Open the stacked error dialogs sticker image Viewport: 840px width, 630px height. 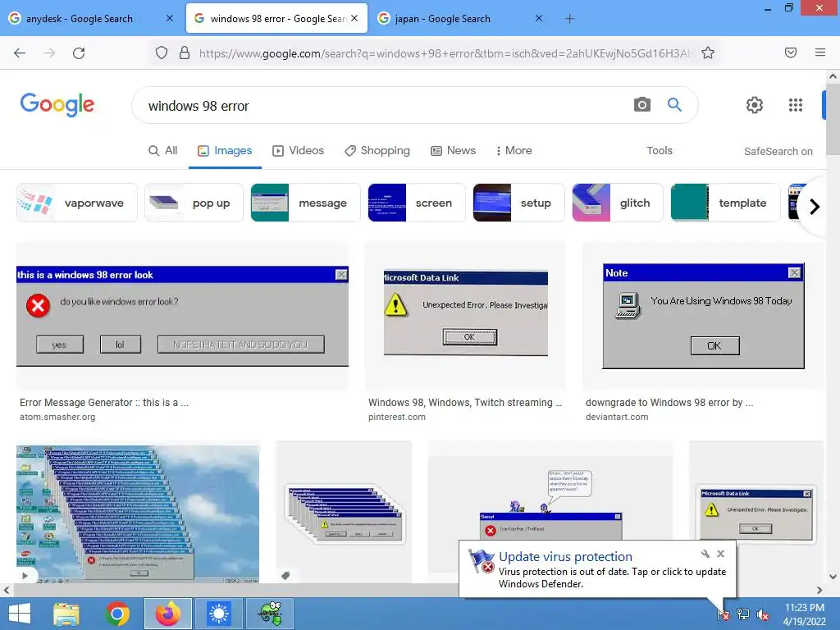tap(344, 514)
